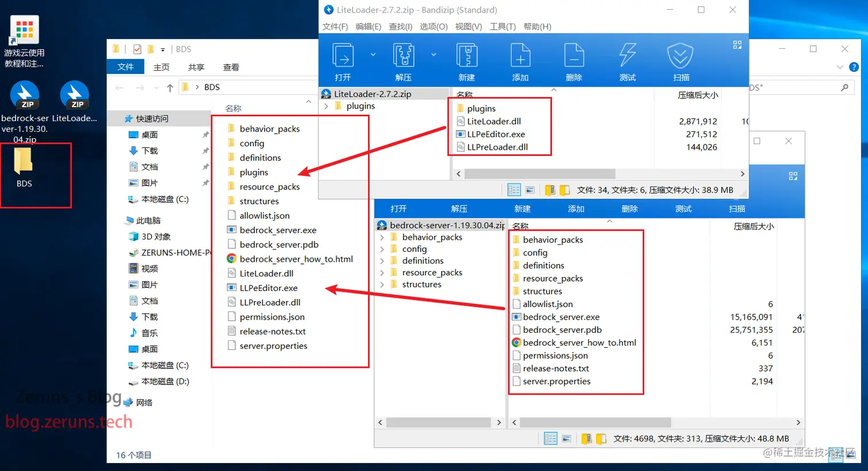
Task: Open dropdown arrow next to Extract in LiteLoader Bandizip
Action: point(433,55)
